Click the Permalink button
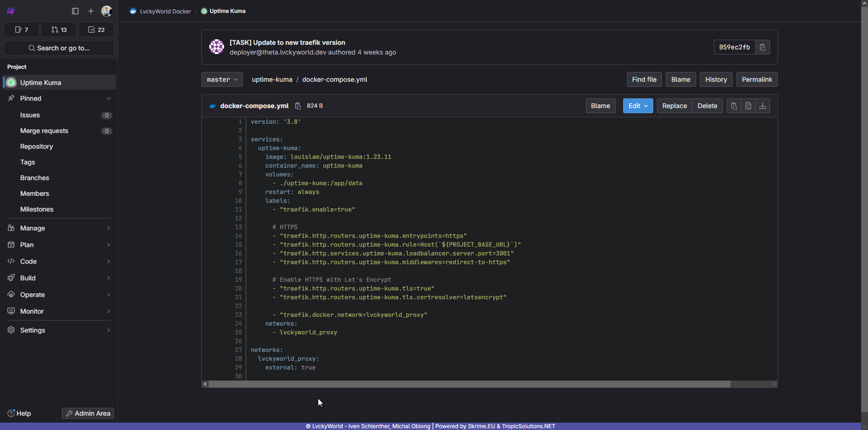This screenshot has width=868, height=430. [757, 79]
